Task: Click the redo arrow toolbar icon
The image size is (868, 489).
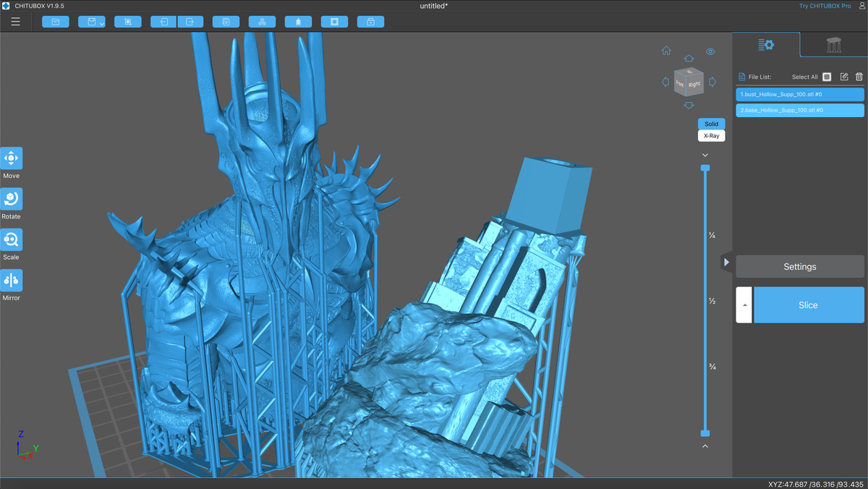Action: coord(190,22)
